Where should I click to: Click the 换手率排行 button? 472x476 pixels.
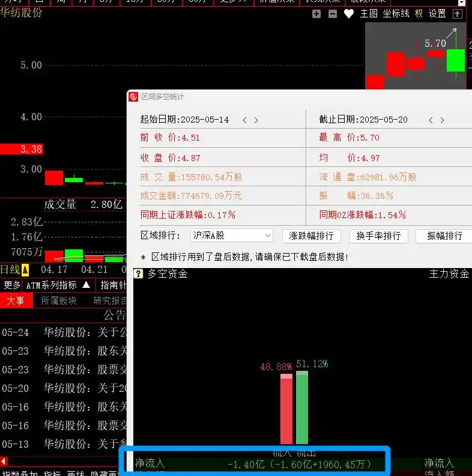(378, 236)
